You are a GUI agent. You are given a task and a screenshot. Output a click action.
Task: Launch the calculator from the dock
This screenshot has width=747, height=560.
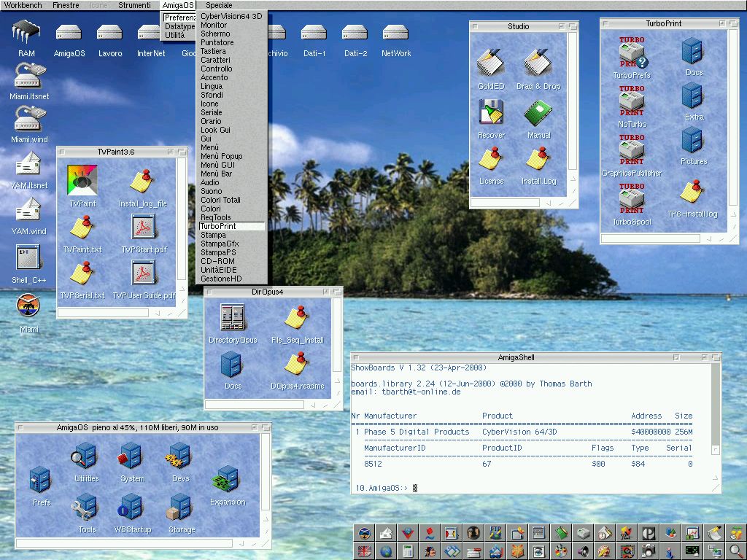point(408,552)
